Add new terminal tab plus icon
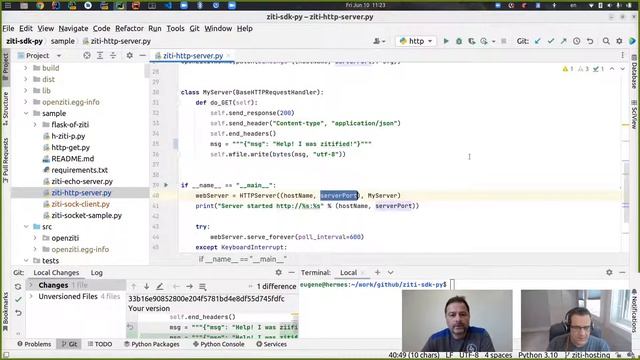Image resolution: width=640 pixels, height=360 pixels. pyautogui.click(x=377, y=272)
